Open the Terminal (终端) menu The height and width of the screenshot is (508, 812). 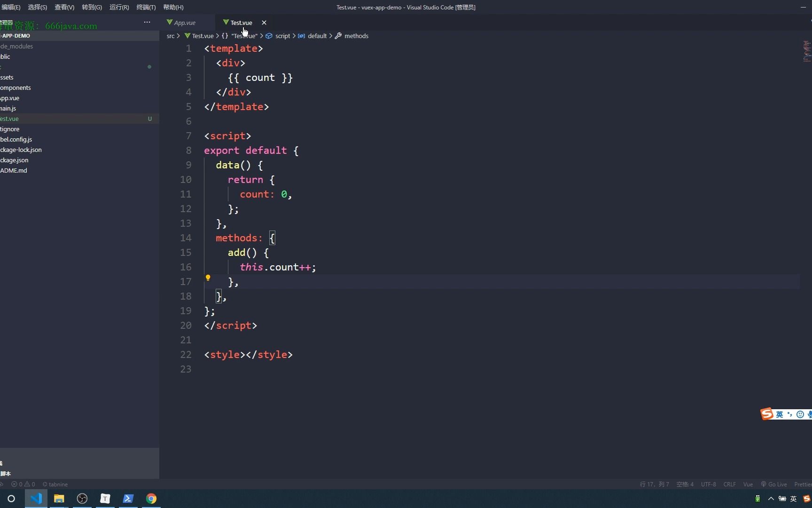146,7
